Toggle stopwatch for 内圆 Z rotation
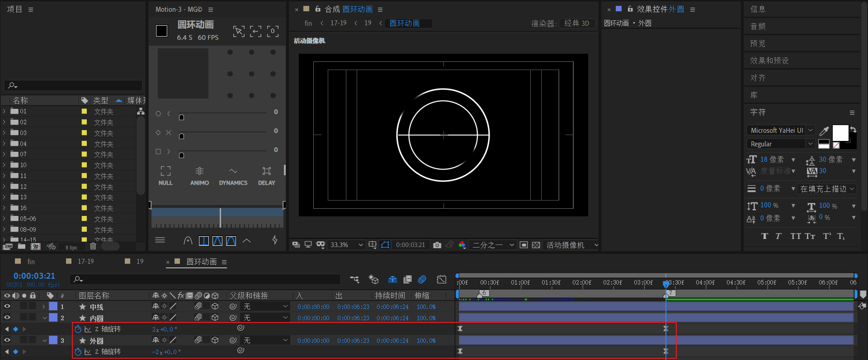Image resolution: width=868 pixels, height=360 pixels. point(78,329)
